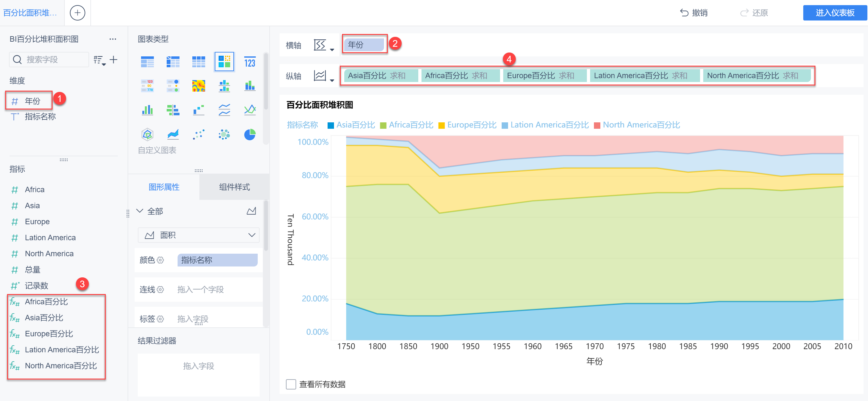
Task: Open the 标签 settings gear
Action: tap(160, 319)
